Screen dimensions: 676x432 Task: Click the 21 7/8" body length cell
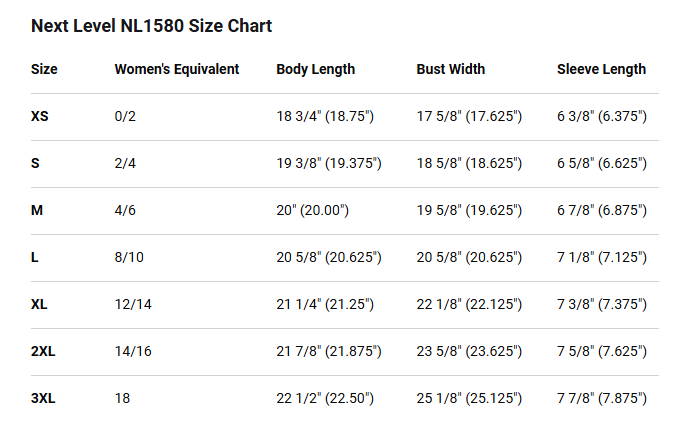tap(329, 351)
